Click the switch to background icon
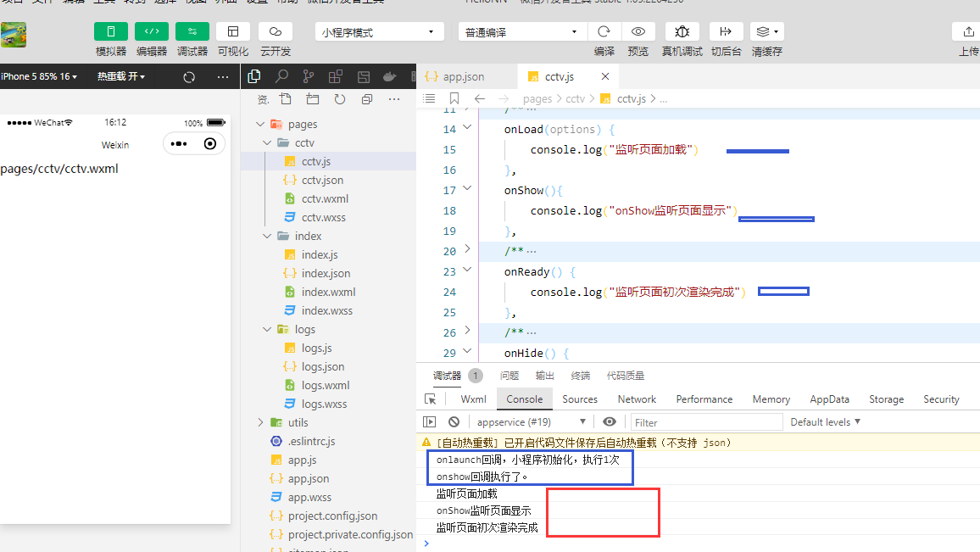This screenshot has height=552, width=980. pos(726,32)
